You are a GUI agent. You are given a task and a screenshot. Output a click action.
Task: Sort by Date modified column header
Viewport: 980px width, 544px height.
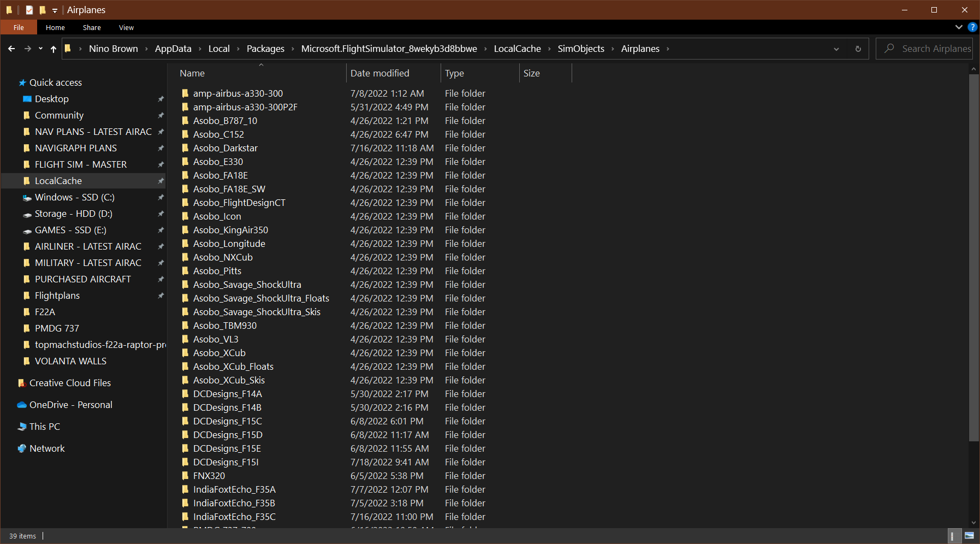tap(380, 73)
